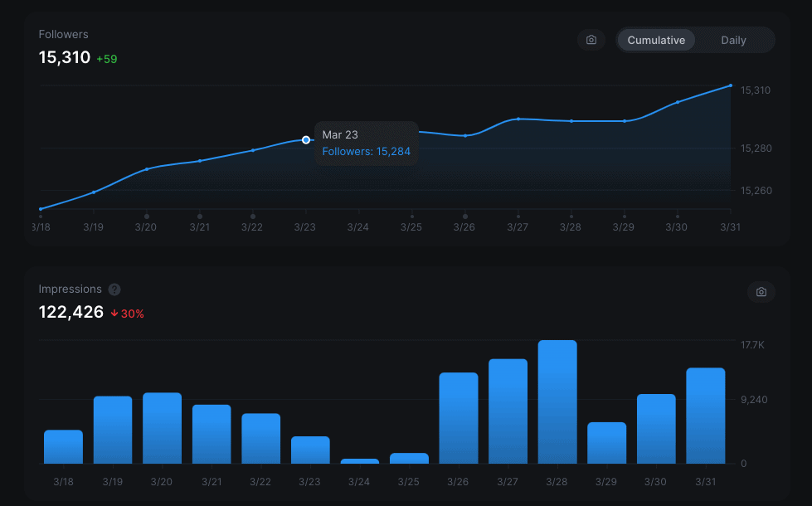Screen dimensions: 812x506
Task: Click the red 30% decrease indicator
Action: [x=128, y=314]
